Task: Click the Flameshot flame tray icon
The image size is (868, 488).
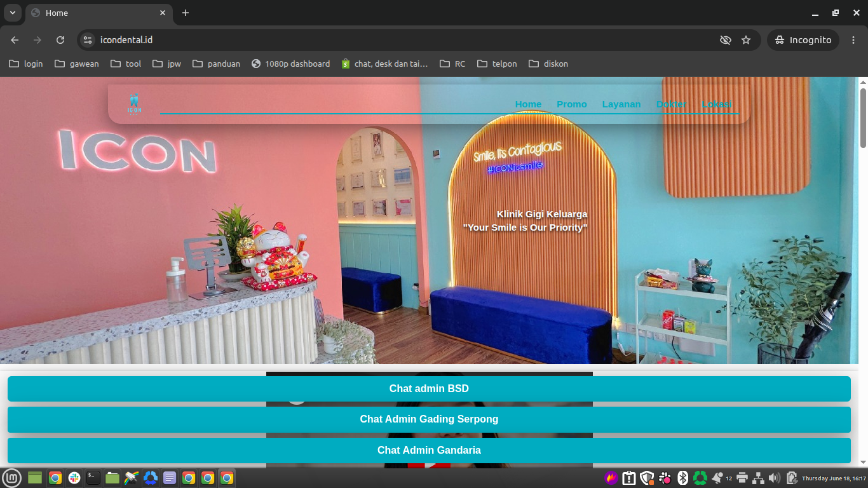Action: click(611, 478)
